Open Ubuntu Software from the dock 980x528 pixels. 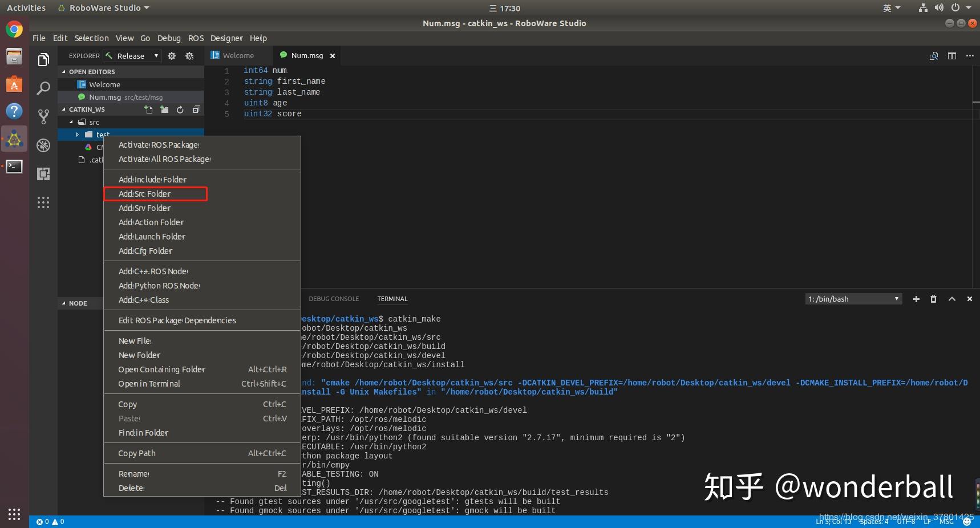pos(14,84)
